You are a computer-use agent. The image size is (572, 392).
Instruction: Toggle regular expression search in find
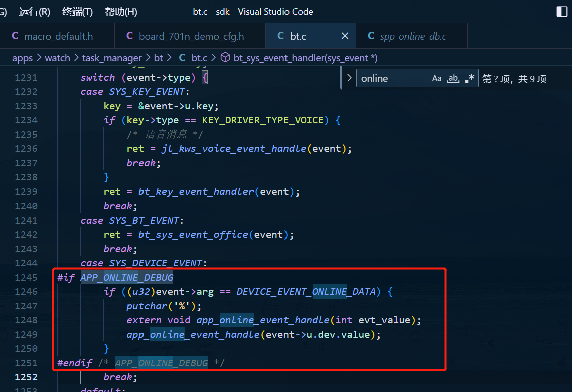coord(470,78)
